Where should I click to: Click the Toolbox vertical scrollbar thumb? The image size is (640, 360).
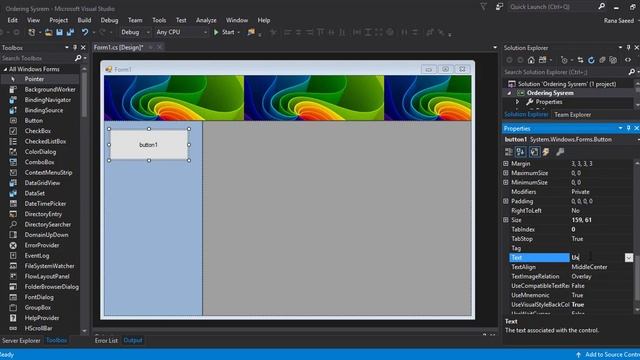[84, 95]
